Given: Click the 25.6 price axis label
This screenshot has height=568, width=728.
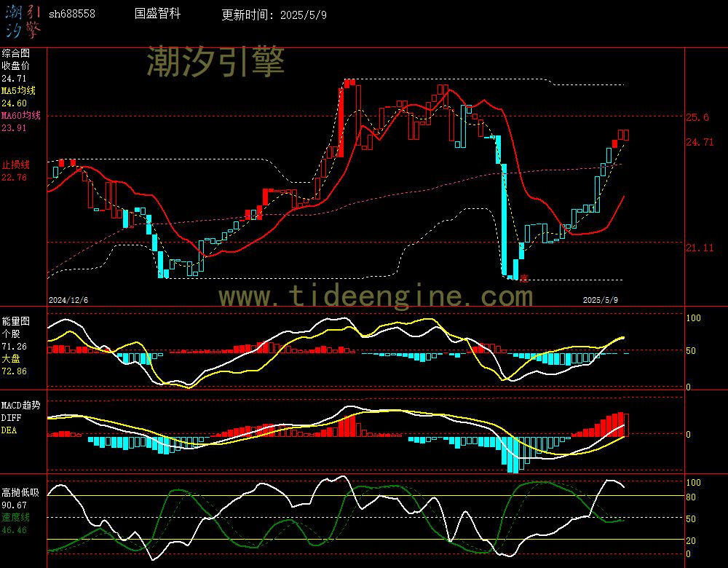Looking at the screenshot, I should (x=697, y=117).
